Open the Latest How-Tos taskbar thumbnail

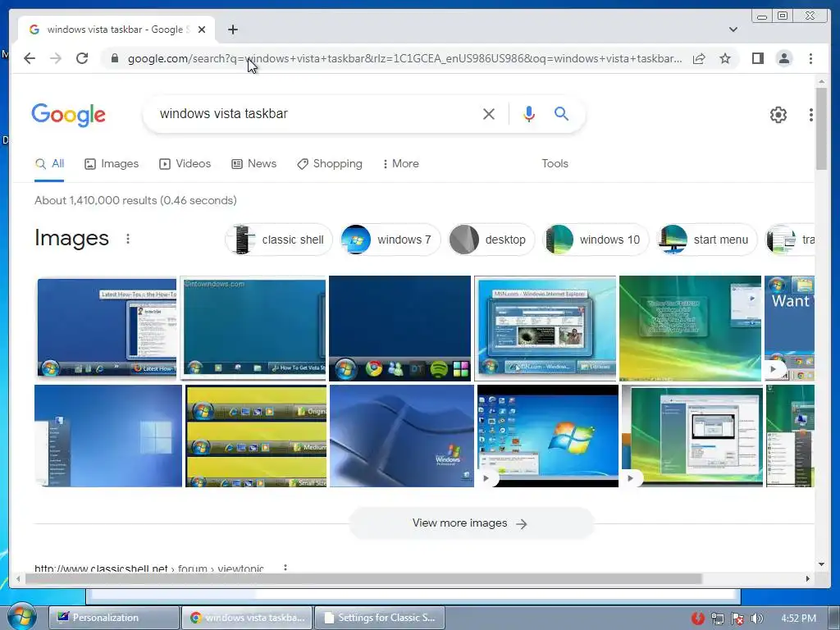pyautogui.click(x=107, y=327)
